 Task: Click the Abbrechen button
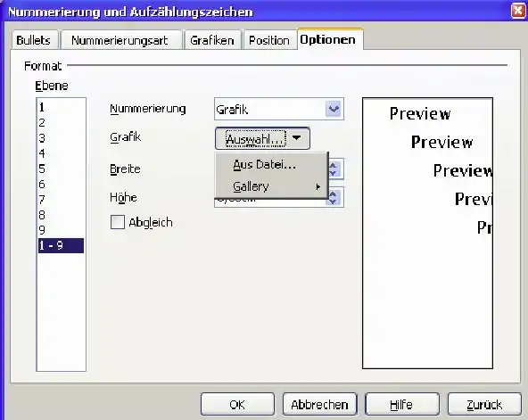point(319,404)
